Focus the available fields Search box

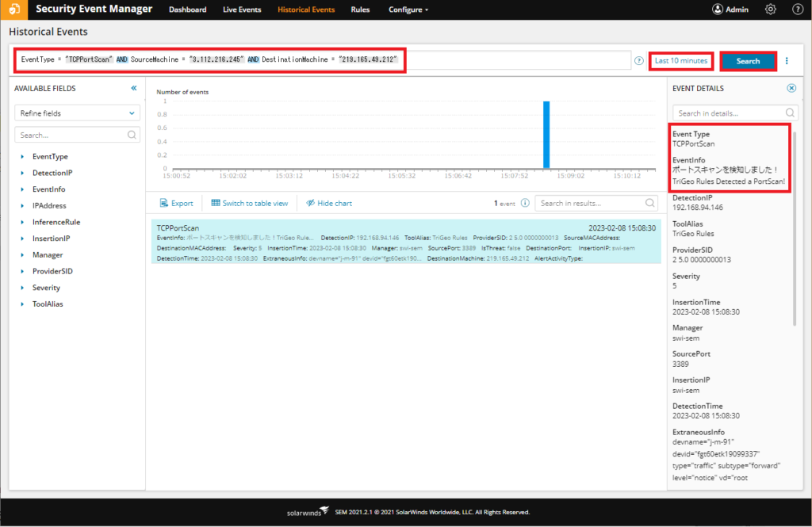[77, 135]
